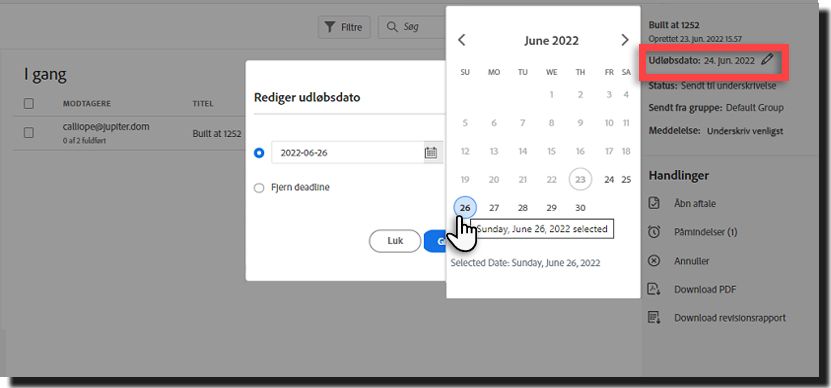831x388 pixels.
Task: Click circled June 23 in the calendar
Action: coord(580,180)
